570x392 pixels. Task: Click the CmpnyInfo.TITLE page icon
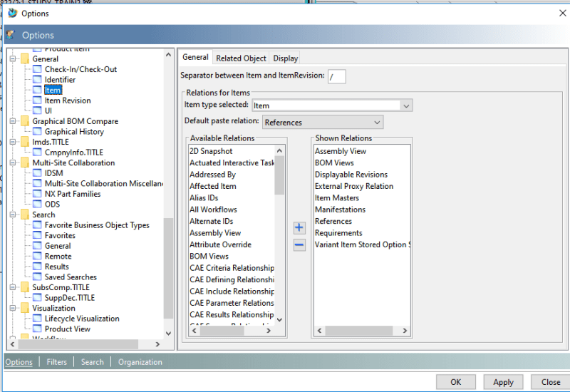pos(37,152)
